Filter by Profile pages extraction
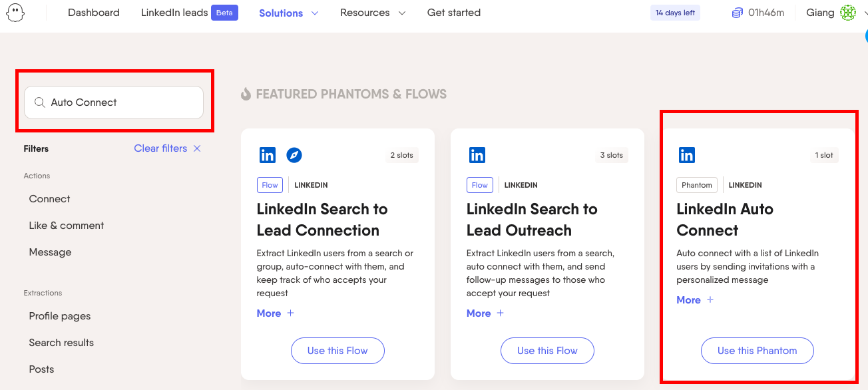This screenshot has height=390, width=868. click(x=60, y=316)
